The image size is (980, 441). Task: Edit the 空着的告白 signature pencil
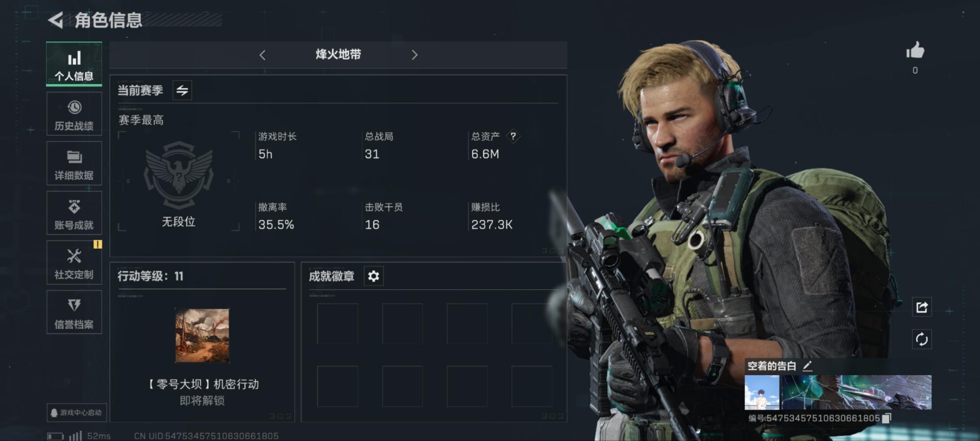click(x=807, y=365)
